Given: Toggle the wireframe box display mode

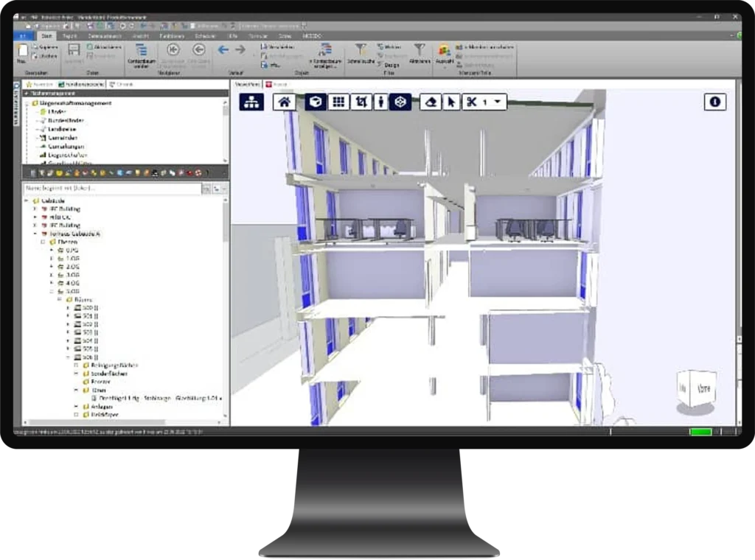Looking at the screenshot, I should [400, 102].
